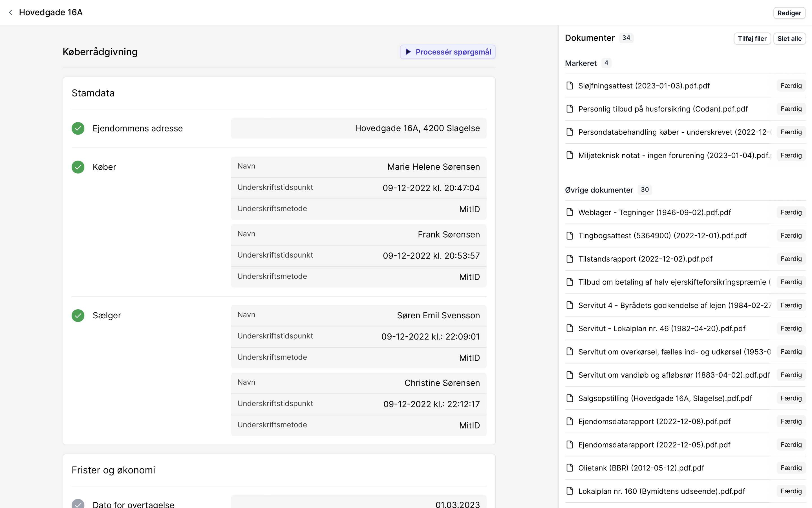
Task: Click grey checkmark for Dato for overtagelse
Action: tap(78, 504)
